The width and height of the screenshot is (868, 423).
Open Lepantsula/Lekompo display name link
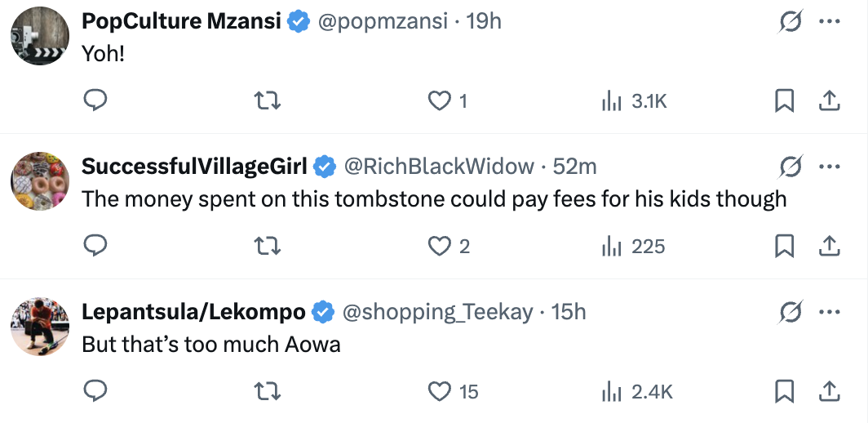tap(194, 311)
